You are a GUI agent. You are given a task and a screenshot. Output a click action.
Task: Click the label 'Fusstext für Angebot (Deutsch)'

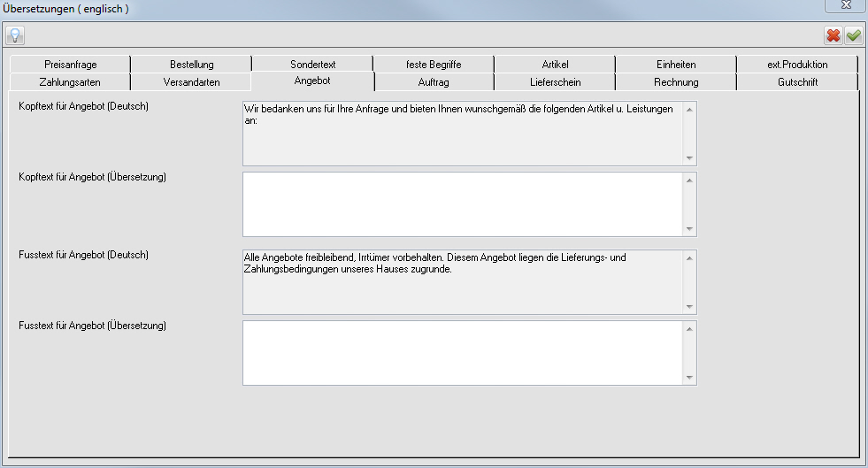[x=83, y=255]
